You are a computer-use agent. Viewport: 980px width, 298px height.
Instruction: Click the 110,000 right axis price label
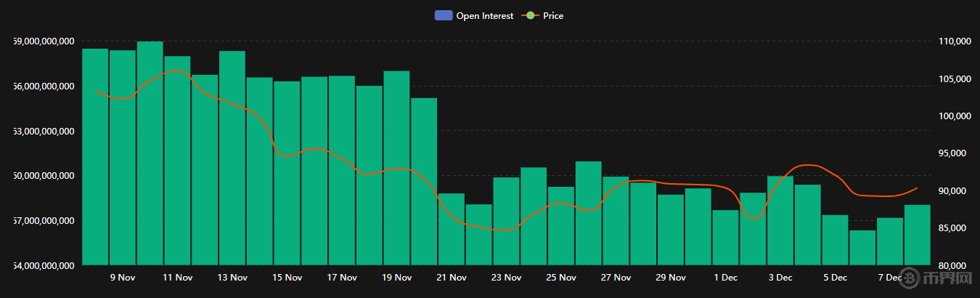pyautogui.click(x=954, y=42)
